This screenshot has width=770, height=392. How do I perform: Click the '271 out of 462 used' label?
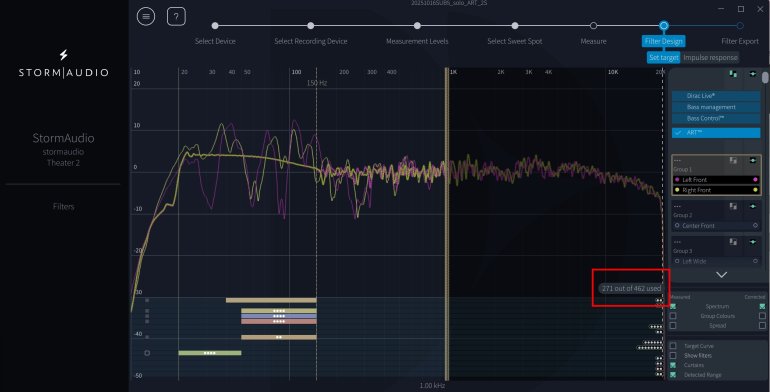coord(631,288)
